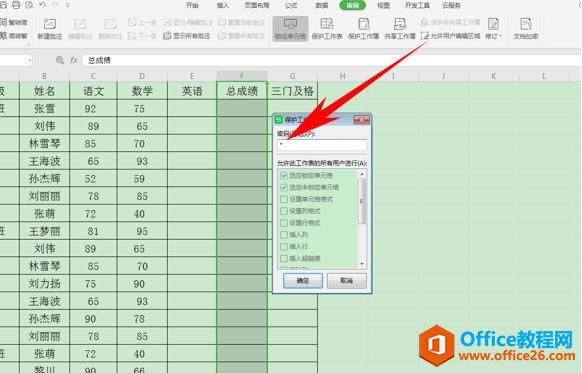This screenshot has width=582, height=373.
Task: Convert simplified to traditional (简转繁)
Action: pos(14,36)
